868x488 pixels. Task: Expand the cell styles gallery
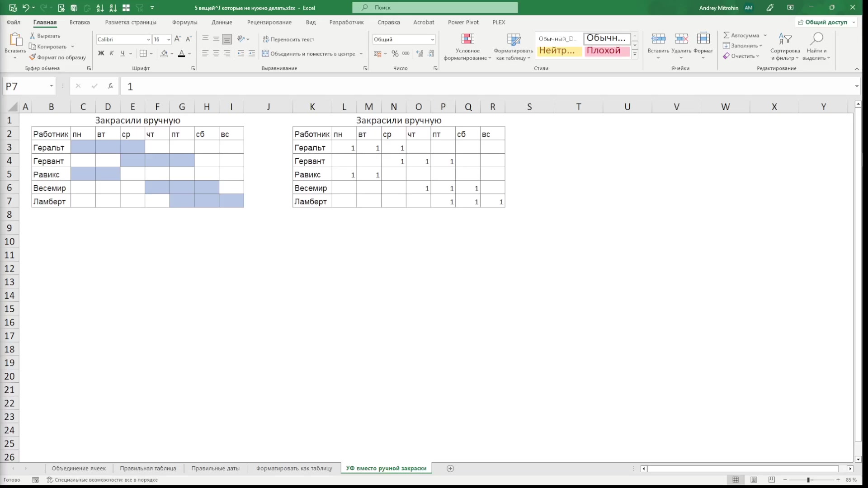pyautogui.click(x=635, y=54)
